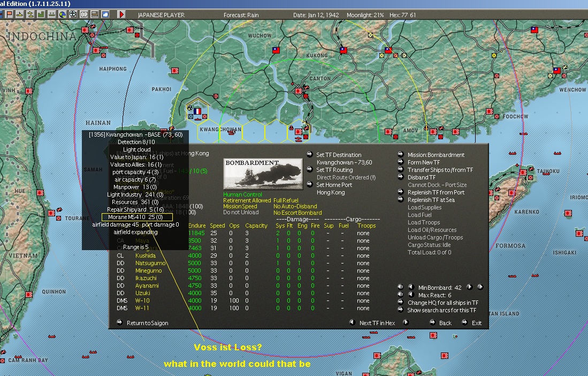This screenshot has width=588, height=376.
Task: Click the bombardment battleship picture
Action: 259,174
